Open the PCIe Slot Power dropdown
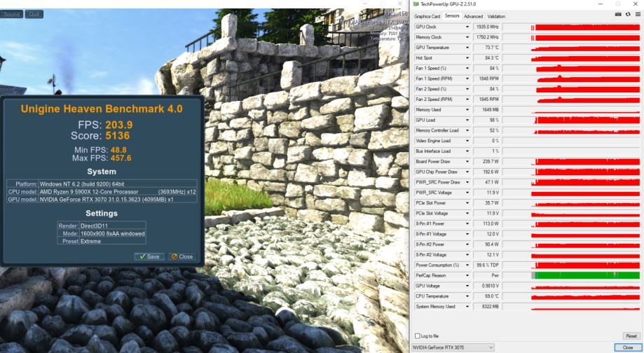The height and width of the screenshot is (353, 644). tap(467, 203)
